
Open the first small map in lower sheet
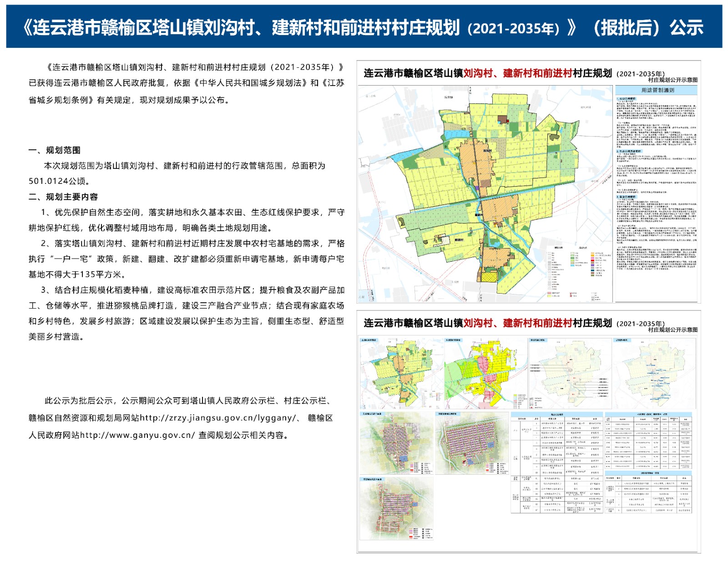pos(401,373)
